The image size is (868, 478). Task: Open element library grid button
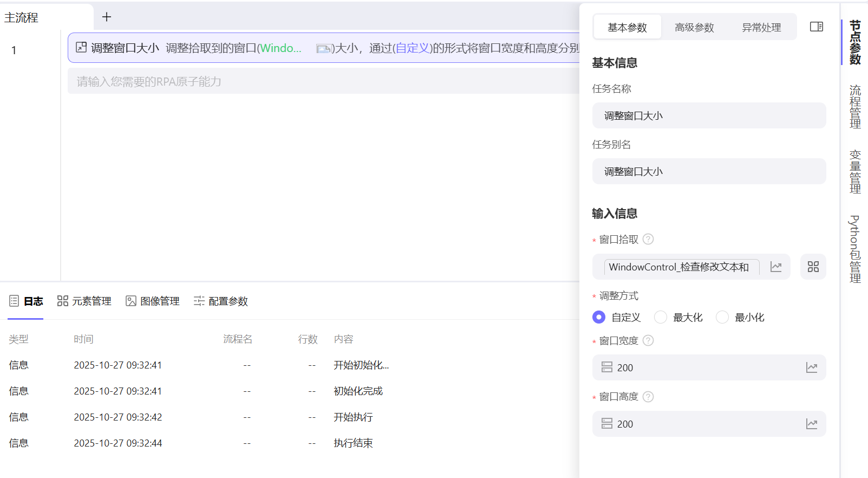click(x=813, y=267)
